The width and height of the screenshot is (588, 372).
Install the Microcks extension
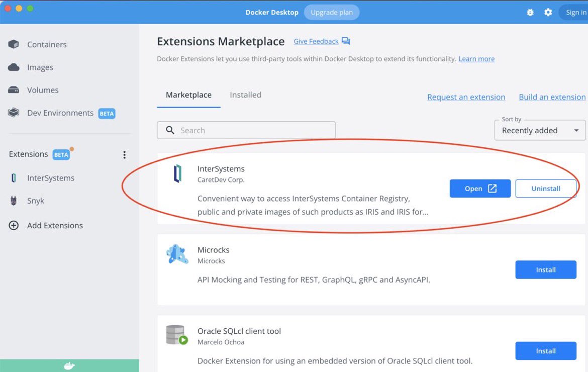546,269
